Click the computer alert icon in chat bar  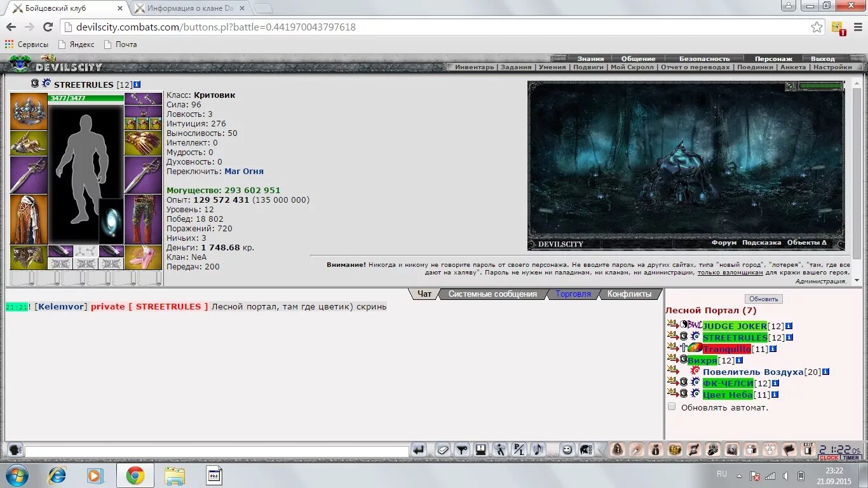coord(481,450)
